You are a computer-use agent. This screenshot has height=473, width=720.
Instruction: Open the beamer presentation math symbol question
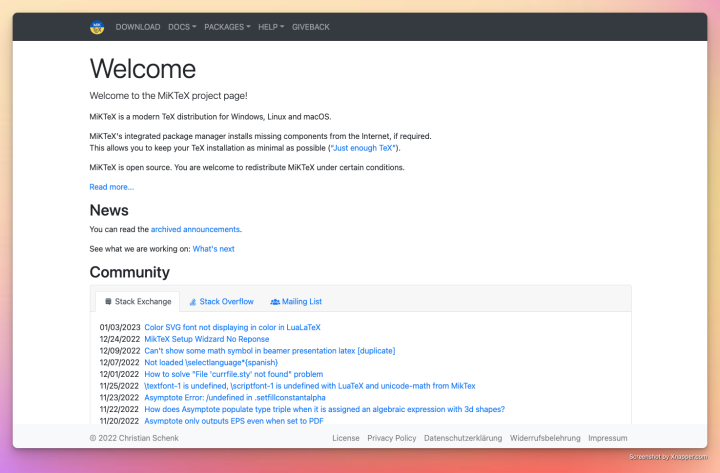(270, 351)
